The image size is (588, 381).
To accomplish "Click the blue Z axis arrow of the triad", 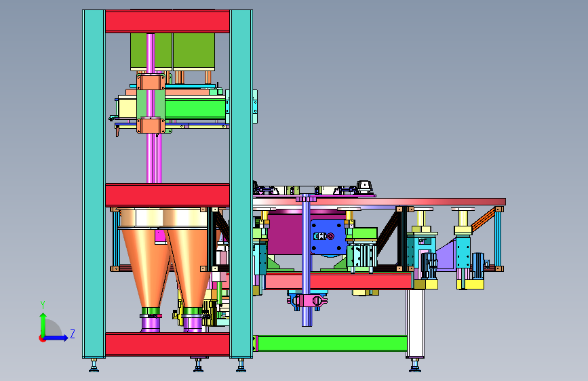I will (x=56, y=338).
